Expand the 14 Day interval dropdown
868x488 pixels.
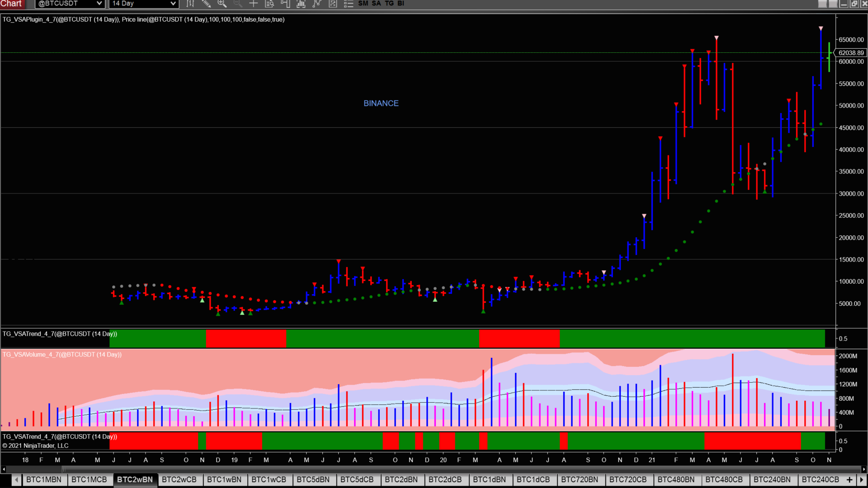click(144, 4)
